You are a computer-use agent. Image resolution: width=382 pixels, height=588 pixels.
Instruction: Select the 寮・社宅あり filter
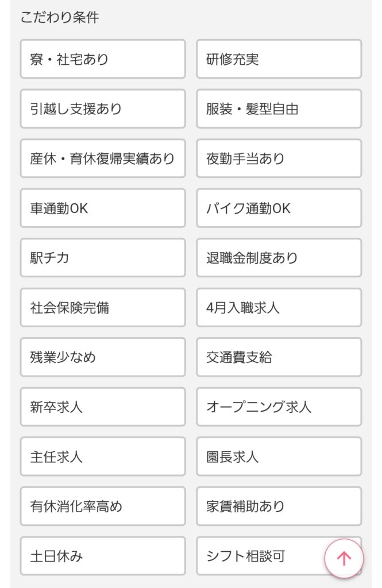102,59
